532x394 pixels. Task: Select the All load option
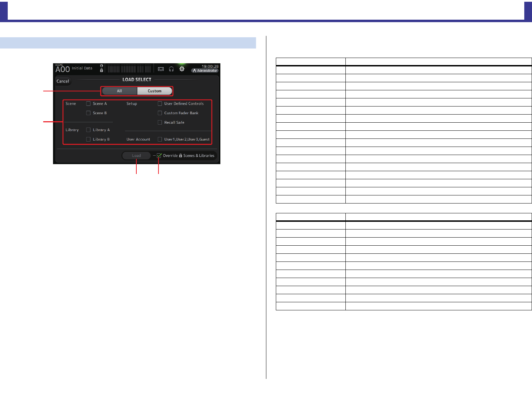coord(119,91)
